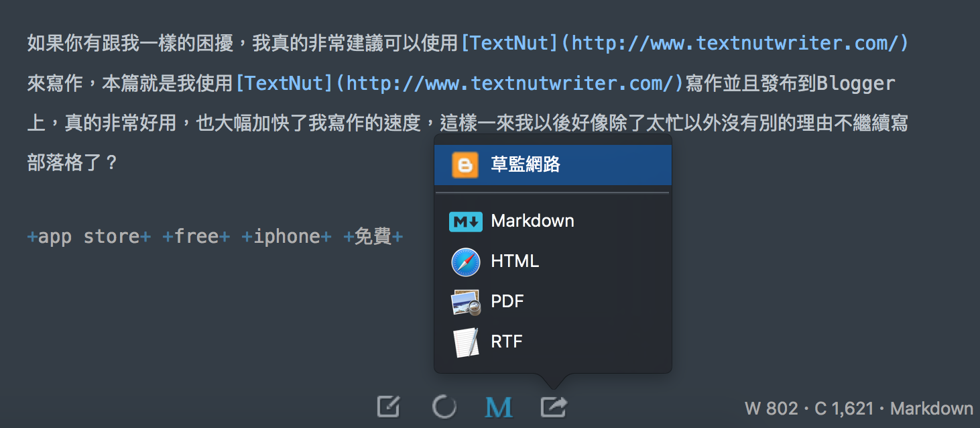
Task: Click the Markdown M-arrow badge icon
Action: (465, 221)
